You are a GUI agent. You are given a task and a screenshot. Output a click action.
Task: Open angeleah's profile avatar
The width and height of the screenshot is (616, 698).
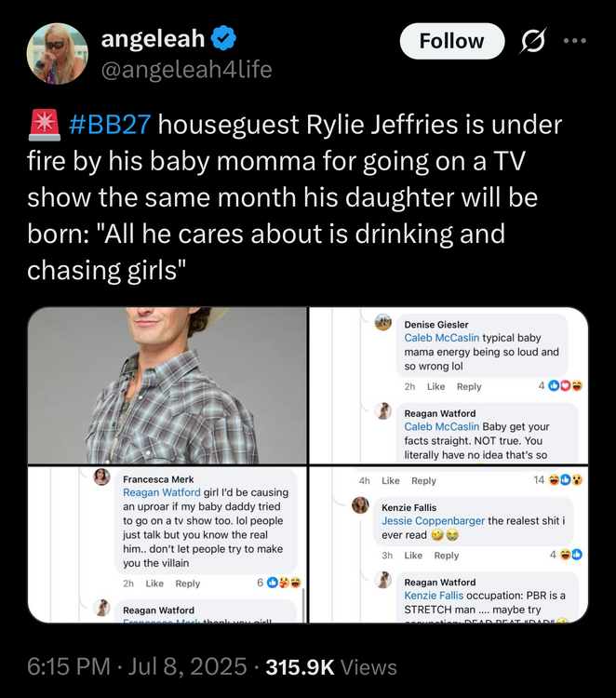(58, 53)
